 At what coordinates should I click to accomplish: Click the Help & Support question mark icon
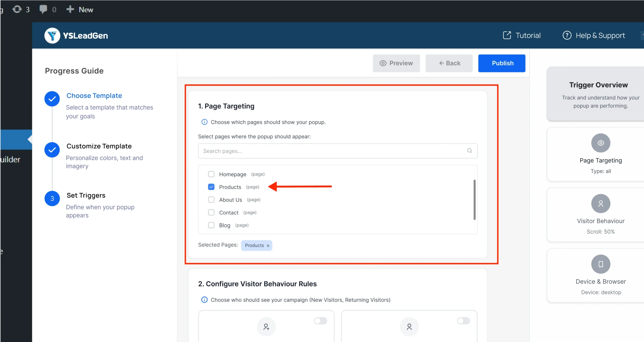pyautogui.click(x=567, y=35)
